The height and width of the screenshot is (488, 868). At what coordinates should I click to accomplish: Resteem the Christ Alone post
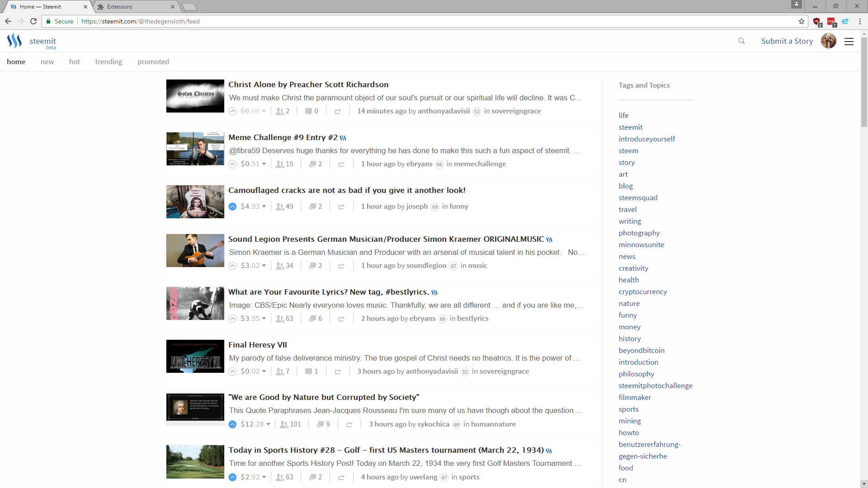click(x=338, y=112)
